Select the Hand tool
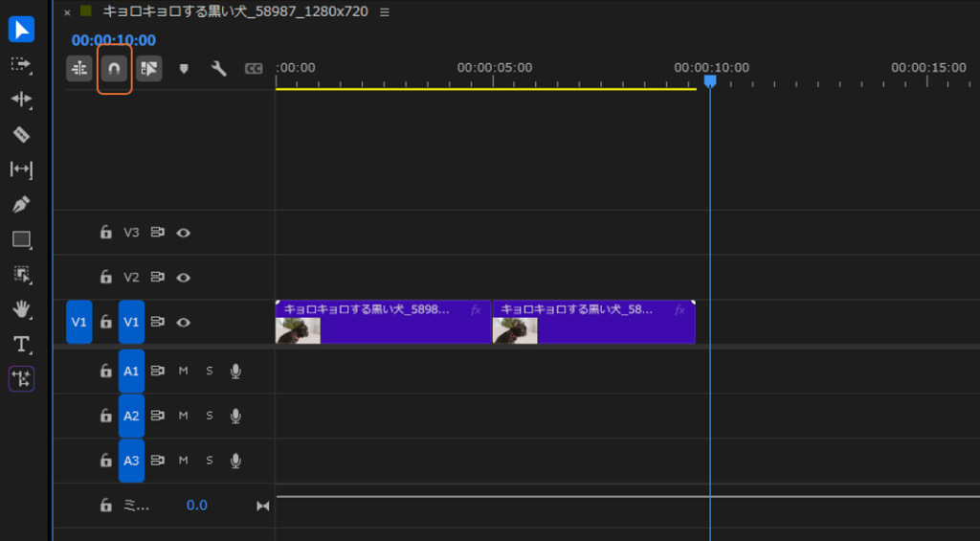980x541 pixels. pyautogui.click(x=21, y=309)
